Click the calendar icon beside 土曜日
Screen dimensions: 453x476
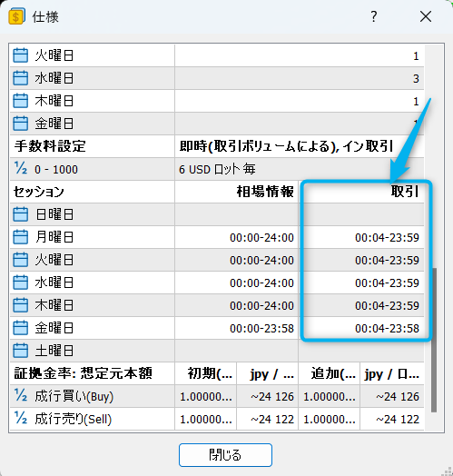(20, 351)
